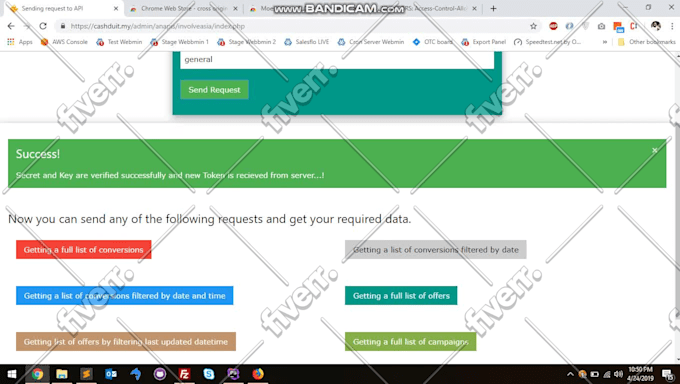Screen dimensions: 680x384
Task: Click the cashduit.my address bar URL
Action: (x=158, y=26)
